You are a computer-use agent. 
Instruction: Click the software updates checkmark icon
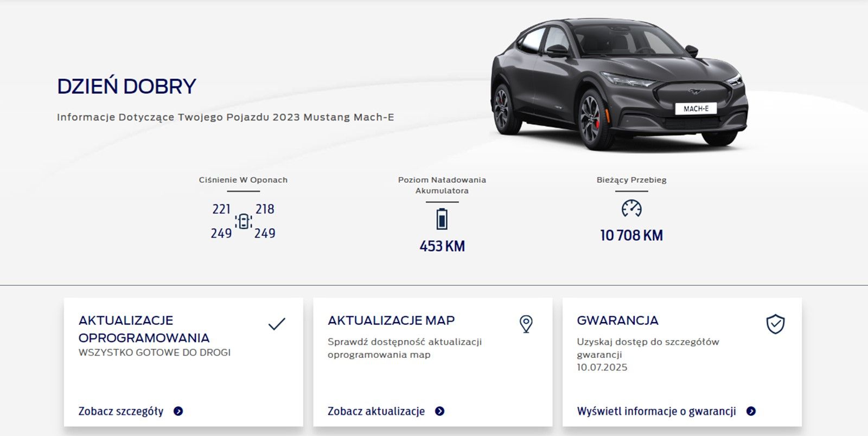click(x=277, y=324)
